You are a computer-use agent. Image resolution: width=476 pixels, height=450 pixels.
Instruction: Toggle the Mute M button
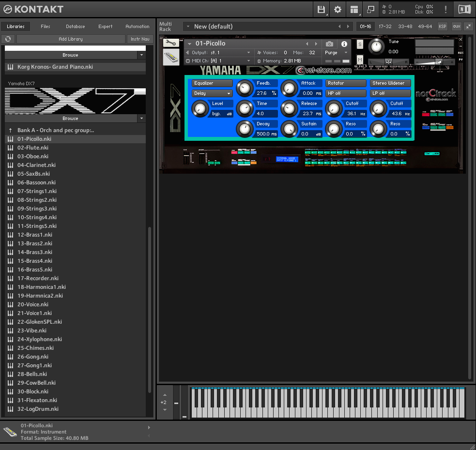coord(360,59)
